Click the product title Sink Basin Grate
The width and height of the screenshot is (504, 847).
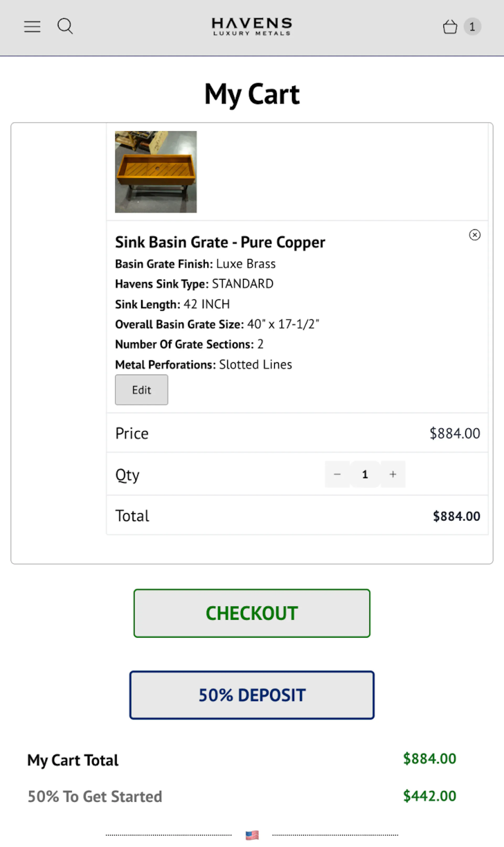point(220,242)
